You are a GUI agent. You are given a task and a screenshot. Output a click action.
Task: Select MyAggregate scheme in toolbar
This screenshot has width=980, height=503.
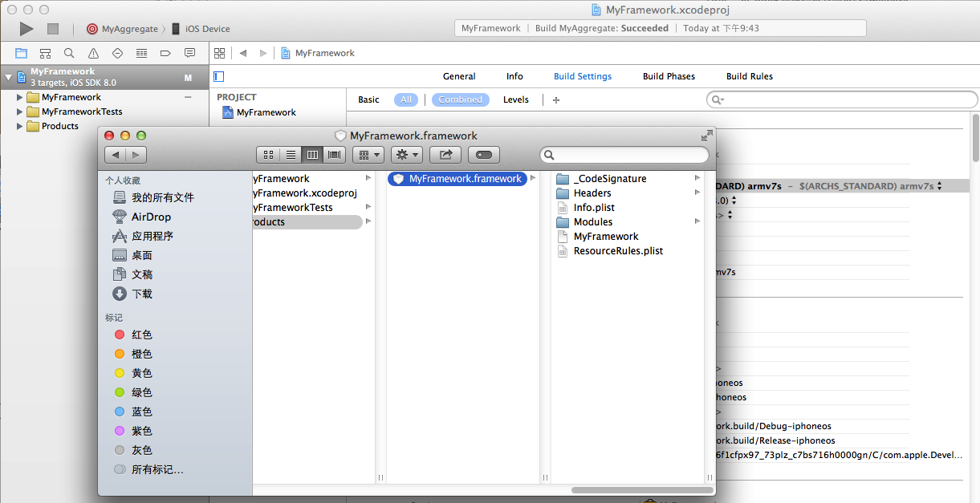point(122,29)
